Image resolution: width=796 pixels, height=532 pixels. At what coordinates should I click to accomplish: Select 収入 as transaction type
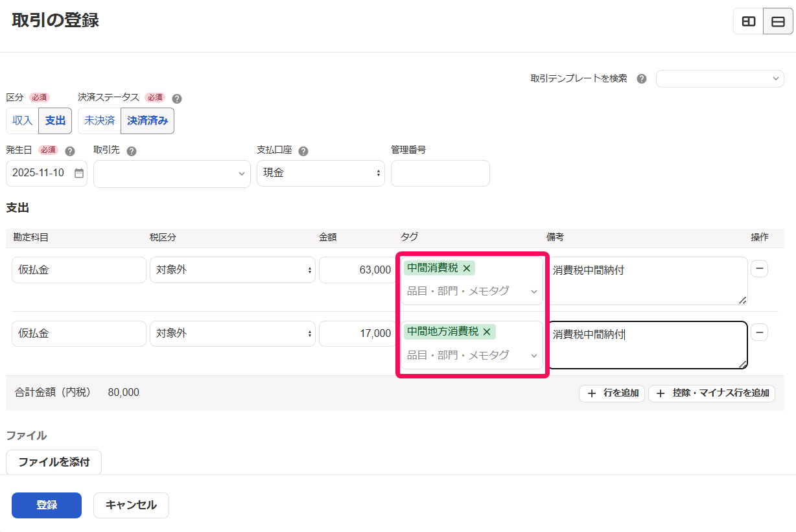23,121
